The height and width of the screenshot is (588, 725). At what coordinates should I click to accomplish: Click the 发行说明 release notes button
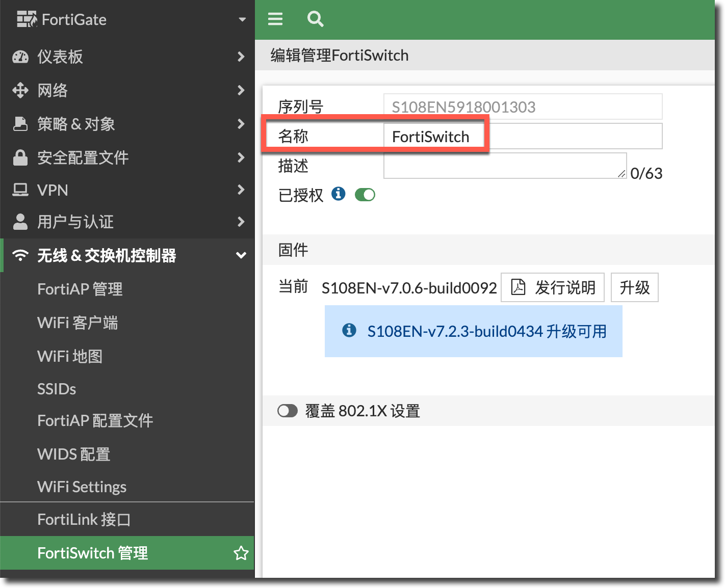(x=553, y=287)
